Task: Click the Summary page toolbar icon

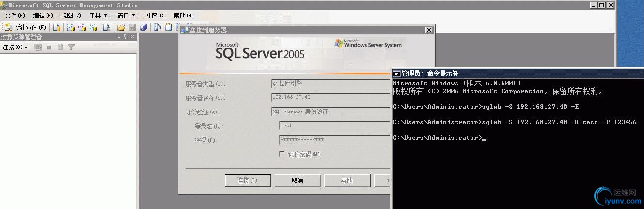Action: coord(168,27)
